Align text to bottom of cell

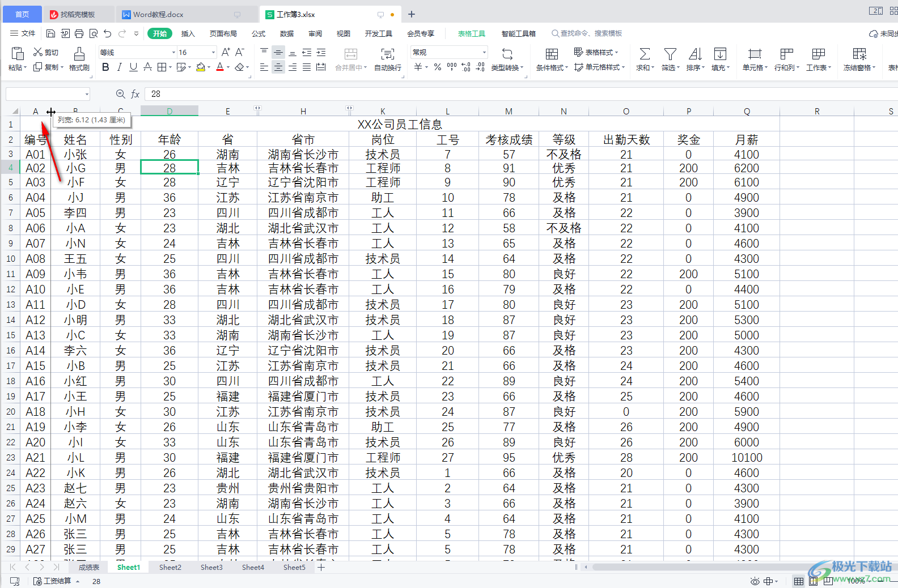tap(293, 52)
